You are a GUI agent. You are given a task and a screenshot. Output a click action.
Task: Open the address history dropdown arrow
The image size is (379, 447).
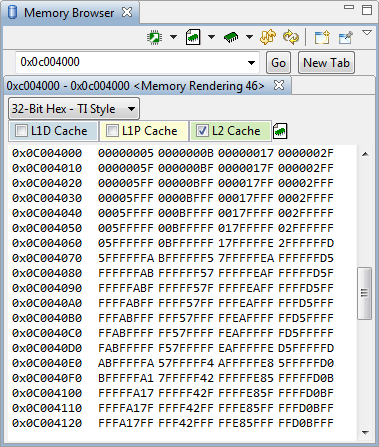click(x=252, y=63)
